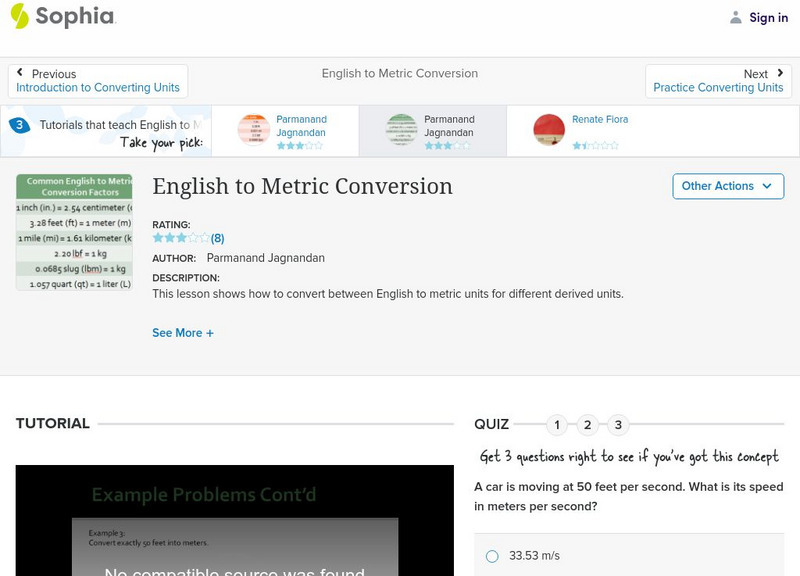Click the Sign in link
The image size is (800, 576).
pyautogui.click(x=768, y=17)
